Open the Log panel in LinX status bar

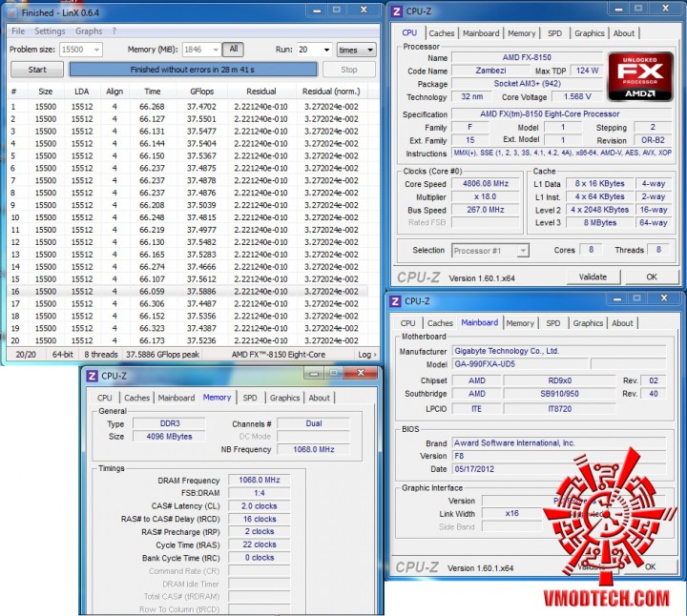366,355
